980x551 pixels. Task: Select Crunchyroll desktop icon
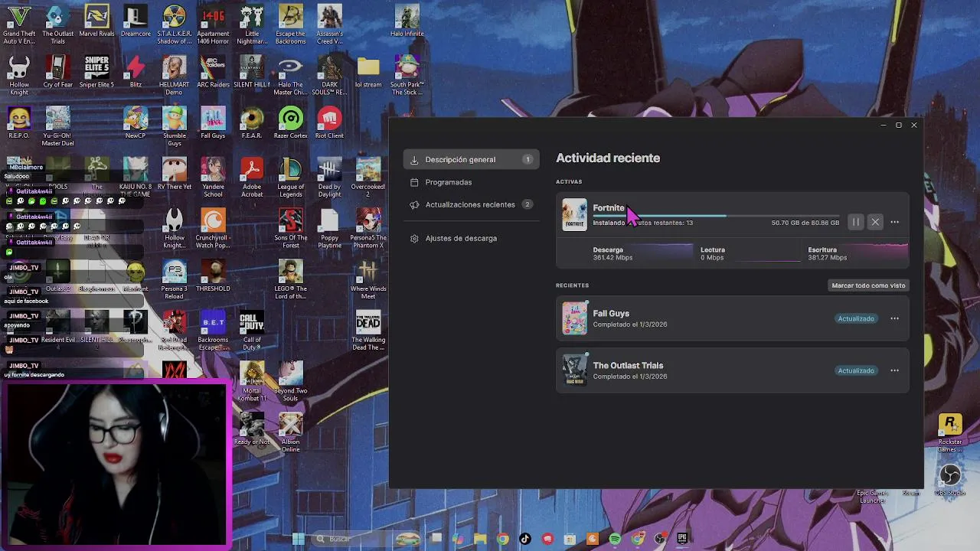(x=213, y=229)
